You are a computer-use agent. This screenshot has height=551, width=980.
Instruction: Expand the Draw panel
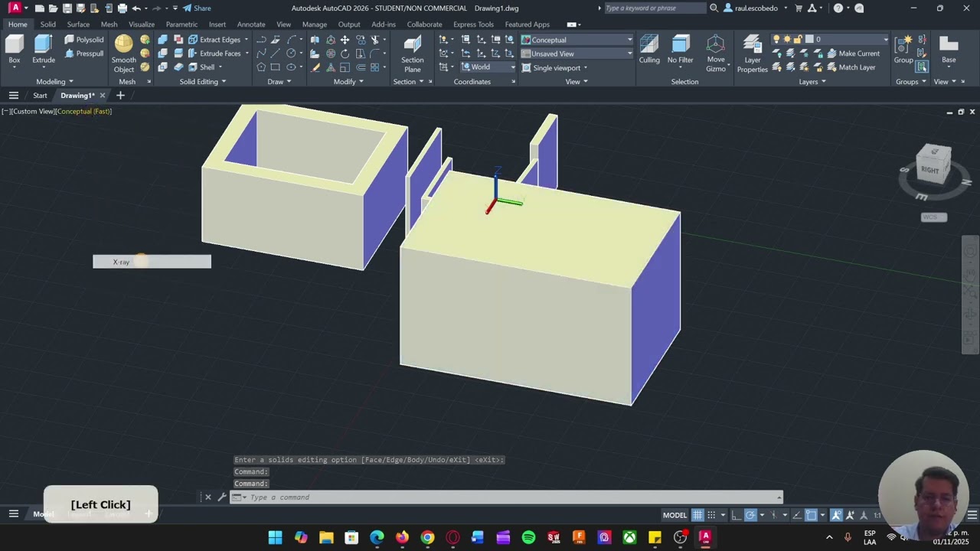[279, 82]
